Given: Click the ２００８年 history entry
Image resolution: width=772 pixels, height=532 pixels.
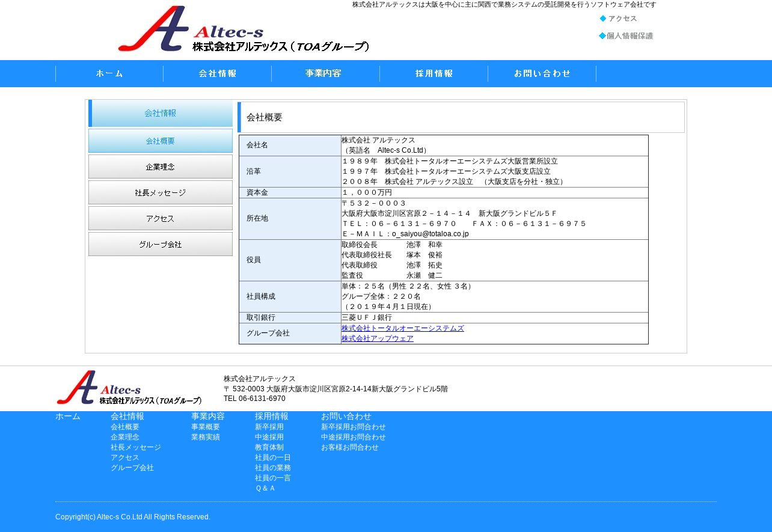Looking at the screenshot, I should pyautogui.click(x=454, y=182).
